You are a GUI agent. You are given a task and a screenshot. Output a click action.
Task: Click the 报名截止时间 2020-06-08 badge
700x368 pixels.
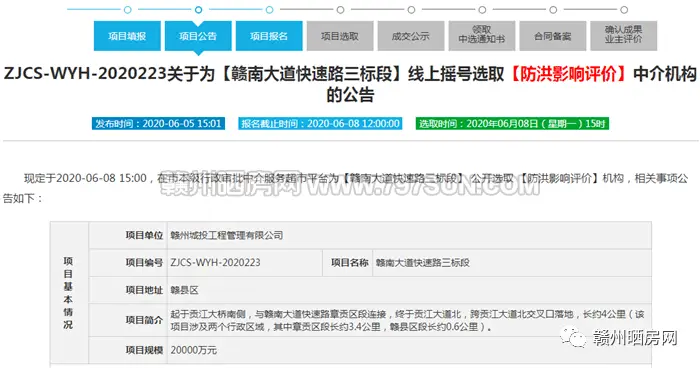tap(320, 124)
